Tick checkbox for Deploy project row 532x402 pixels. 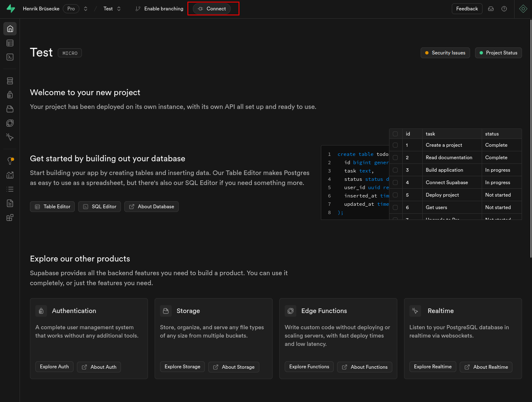point(395,195)
